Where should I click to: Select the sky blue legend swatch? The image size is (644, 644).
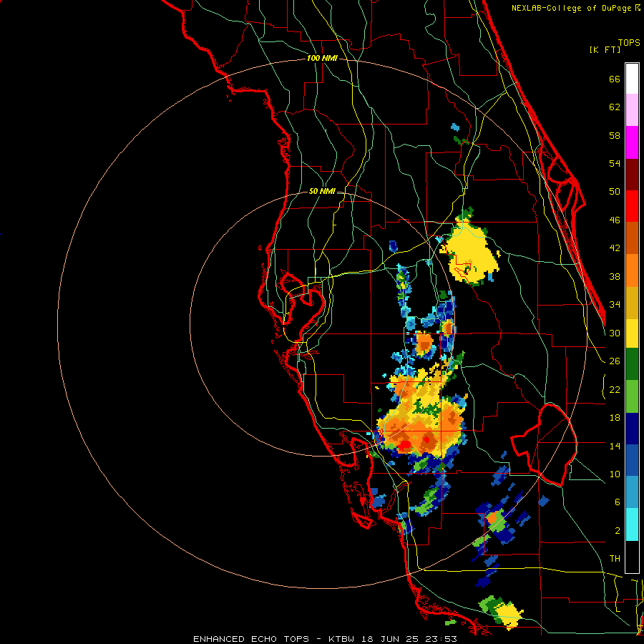[632, 492]
